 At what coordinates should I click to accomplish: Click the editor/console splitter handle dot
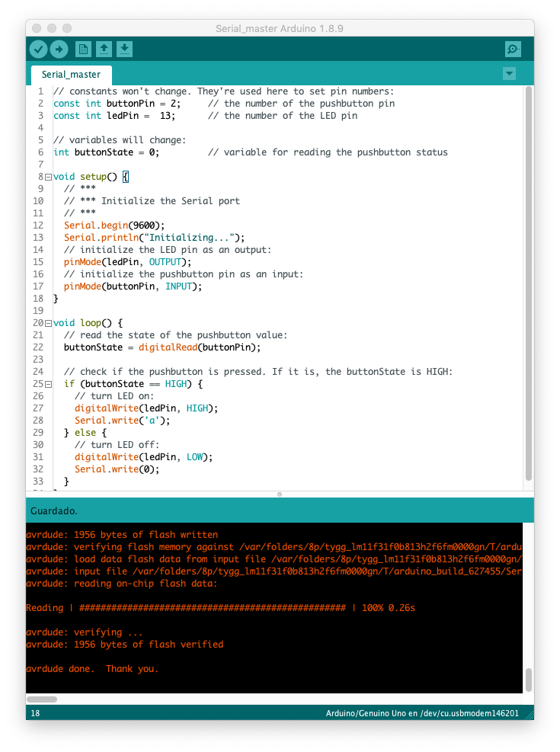click(280, 494)
